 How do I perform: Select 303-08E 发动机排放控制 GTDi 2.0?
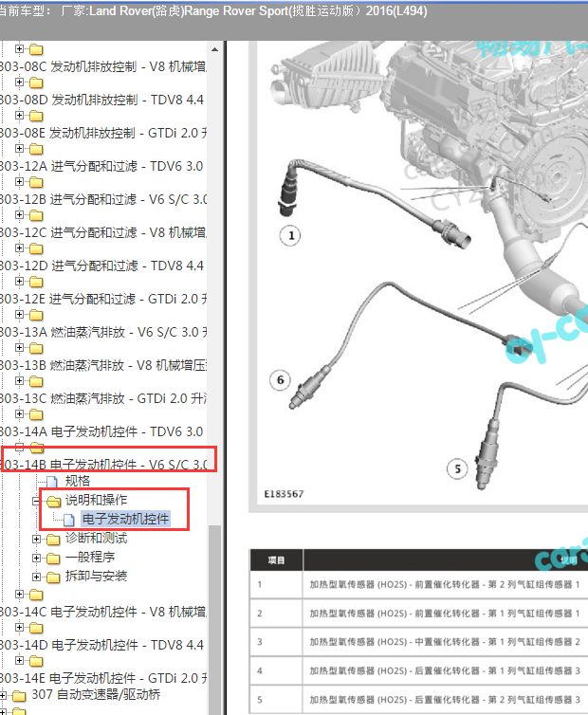coord(103,133)
